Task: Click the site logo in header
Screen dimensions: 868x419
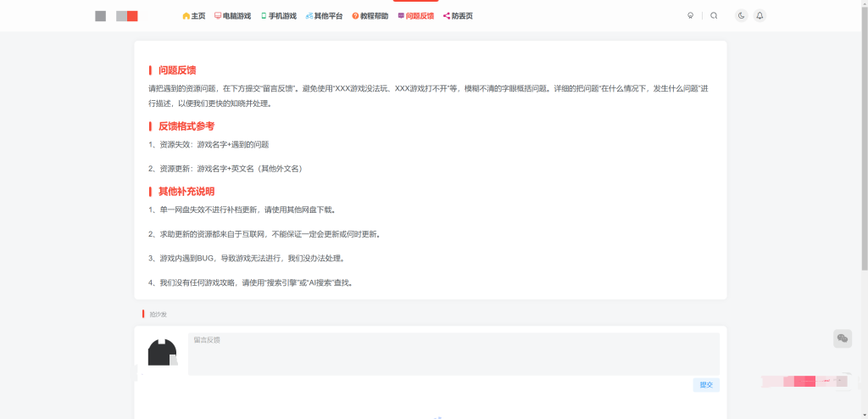Action: click(x=117, y=16)
